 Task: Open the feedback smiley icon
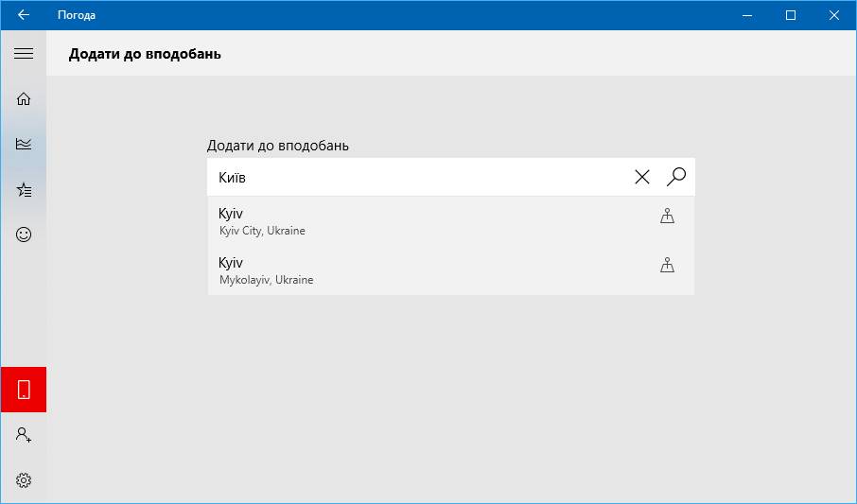pyautogui.click(x=24, y=235)
